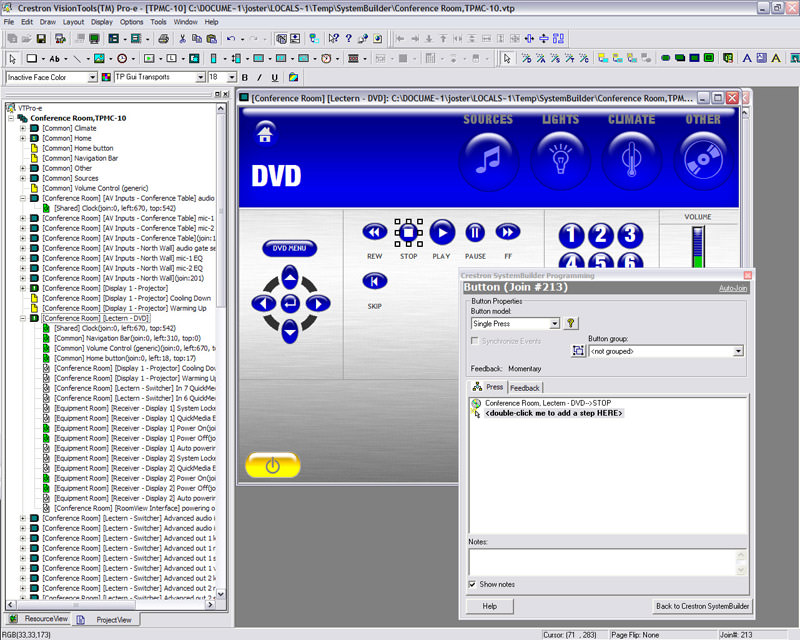Click the PLAY transport button

pos(442,233)
